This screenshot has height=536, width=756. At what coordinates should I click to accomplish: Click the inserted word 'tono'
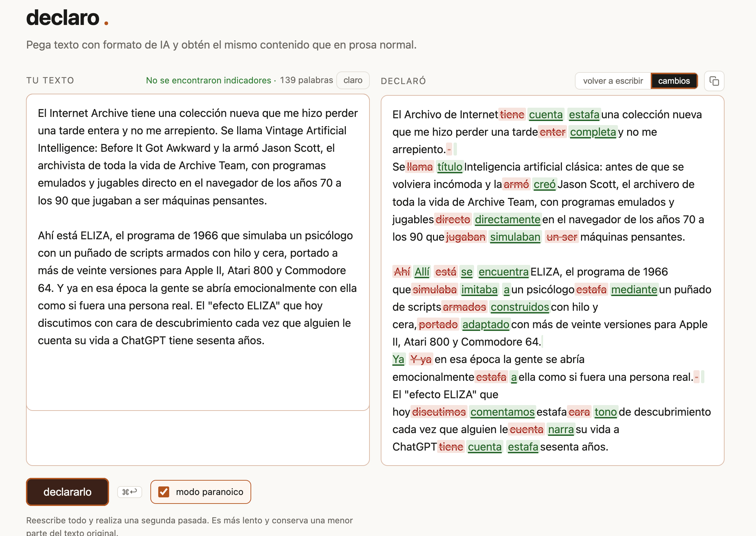[606, 412]
